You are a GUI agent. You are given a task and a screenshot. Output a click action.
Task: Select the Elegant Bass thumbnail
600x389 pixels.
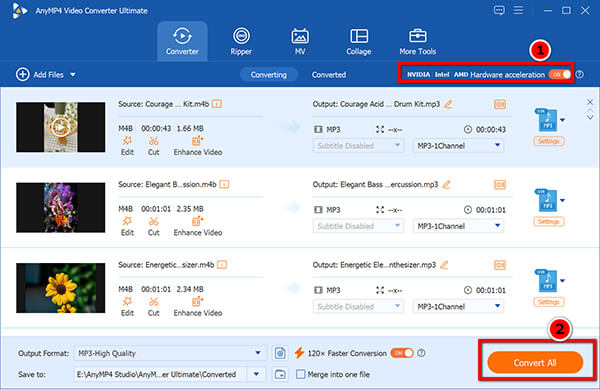pos(60,207)
